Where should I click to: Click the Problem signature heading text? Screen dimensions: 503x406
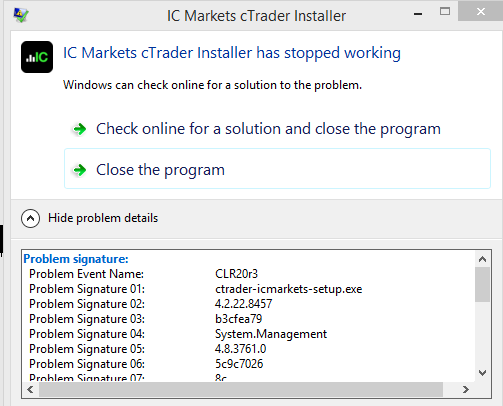pos(76,259)
